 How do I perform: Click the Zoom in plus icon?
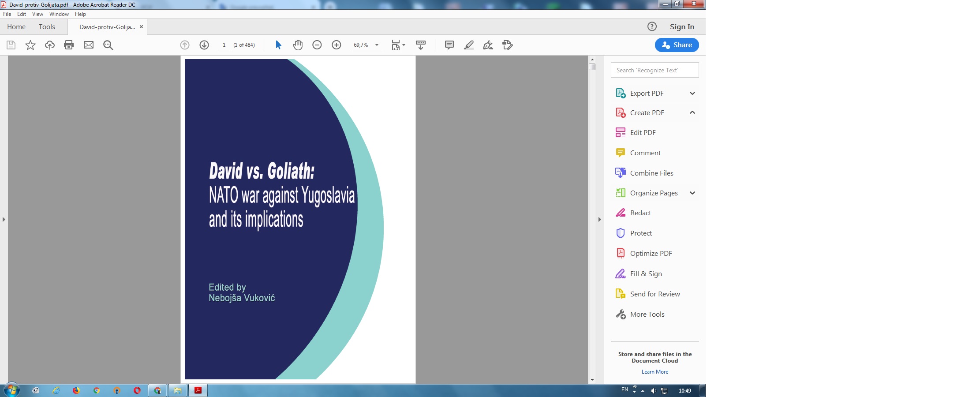pos(337,45)
